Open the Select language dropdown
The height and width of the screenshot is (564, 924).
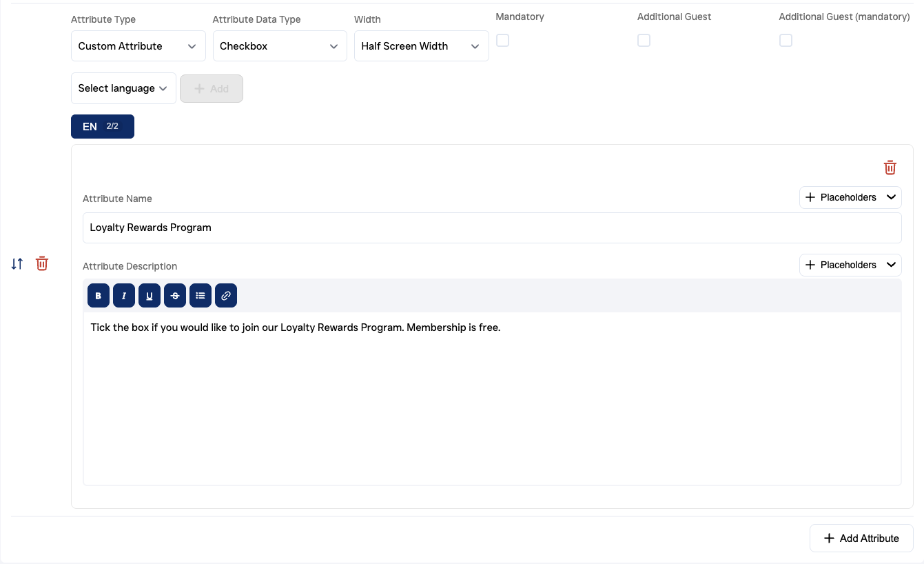point(123,88)
